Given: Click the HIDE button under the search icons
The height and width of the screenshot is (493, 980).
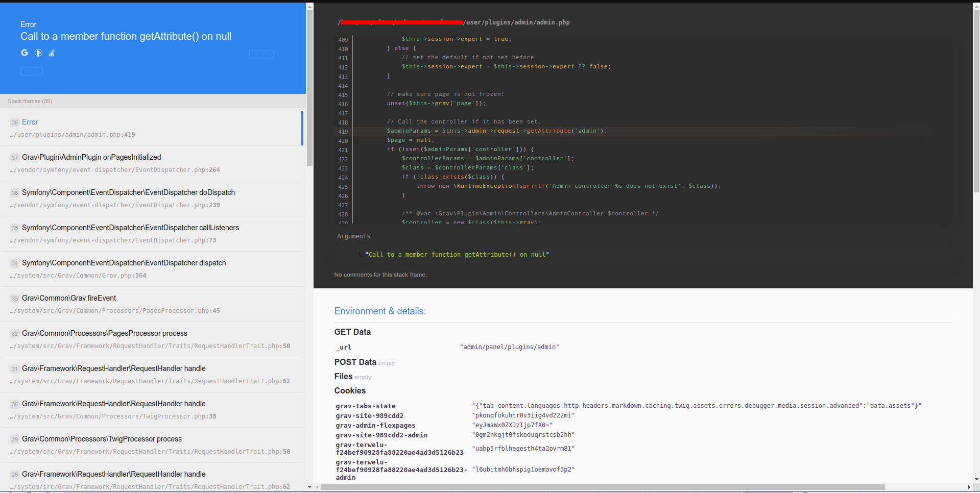Looking at the screenshot, I should click(32, 71).
